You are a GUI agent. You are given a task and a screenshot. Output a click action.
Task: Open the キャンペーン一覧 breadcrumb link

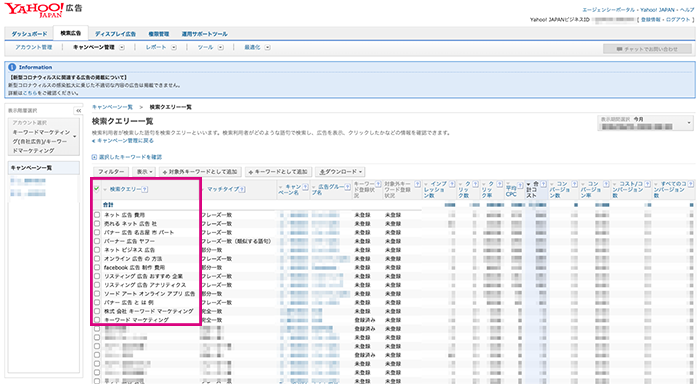point(112,107)
